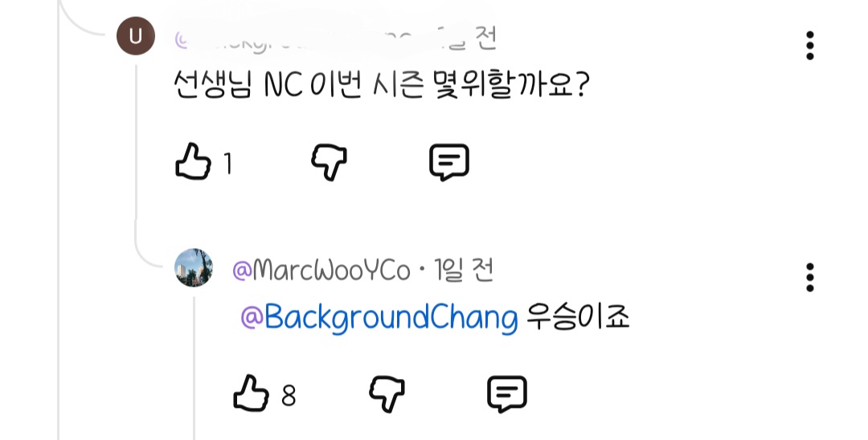Open the 1일 전 timestamp beside MarcWooYCo
Image resolution: width=868 pixels, height=440 pixels.
tap(464, 271)
